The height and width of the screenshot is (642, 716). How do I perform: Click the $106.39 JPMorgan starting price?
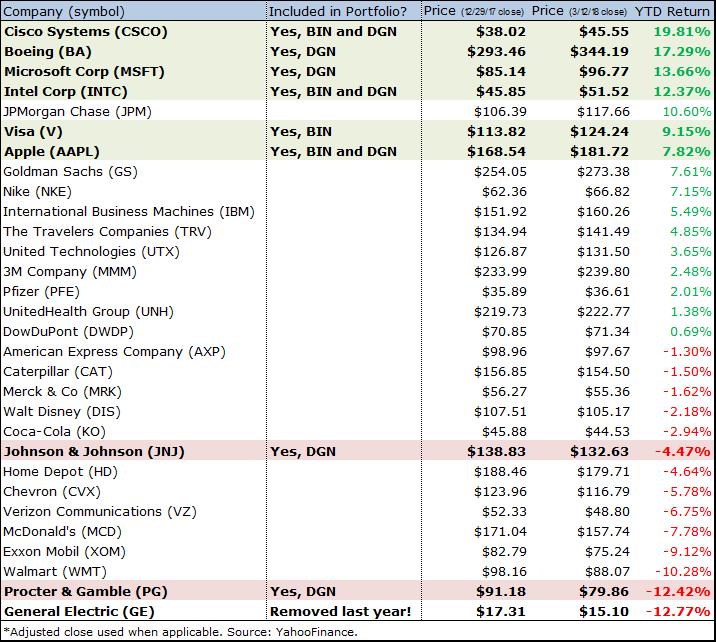tap(500, 112)
